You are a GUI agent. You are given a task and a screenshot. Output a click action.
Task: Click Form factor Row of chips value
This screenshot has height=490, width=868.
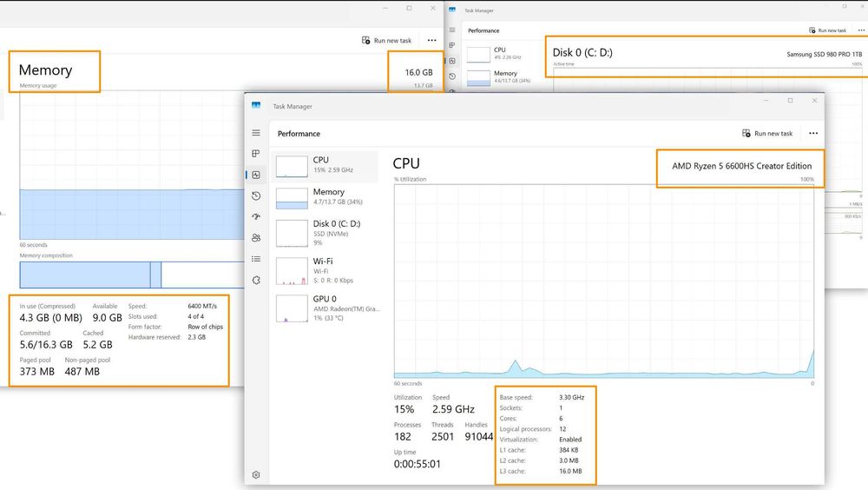[x=206, y=327]
